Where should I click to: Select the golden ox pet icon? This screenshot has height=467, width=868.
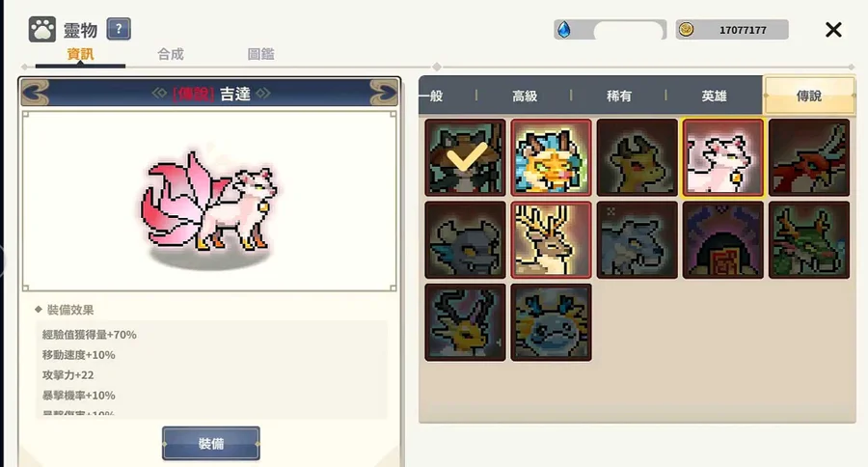point(637,157)
